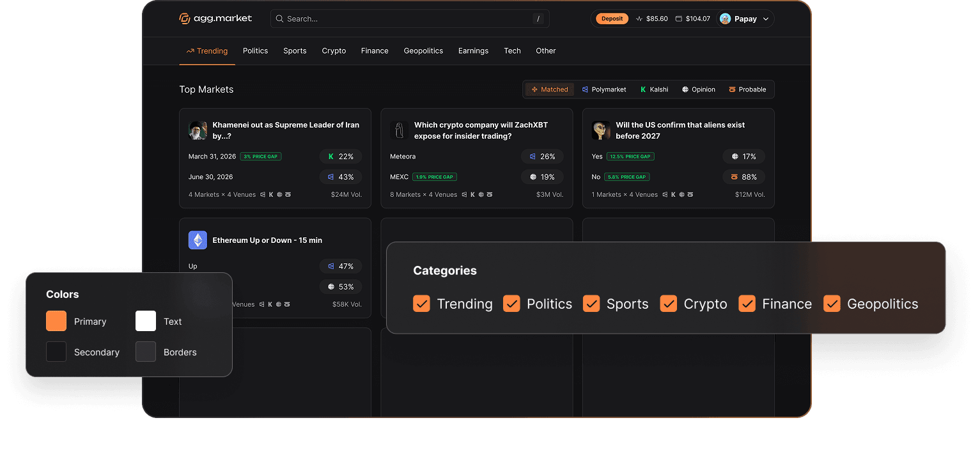Pick the Text white color swatch
Image resolution: width=980 pixels, height=473 pixels.
146,321
